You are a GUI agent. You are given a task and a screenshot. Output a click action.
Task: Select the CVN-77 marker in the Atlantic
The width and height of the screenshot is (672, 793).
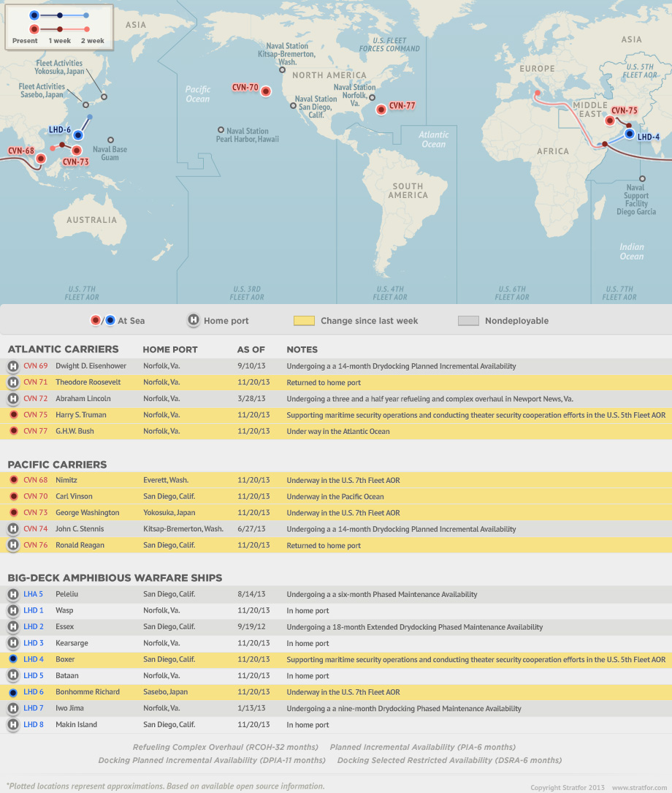click(381, 110)
